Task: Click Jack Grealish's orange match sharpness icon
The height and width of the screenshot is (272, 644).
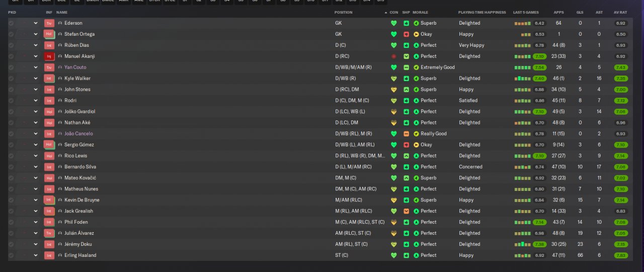Action: tap(406, 211)
